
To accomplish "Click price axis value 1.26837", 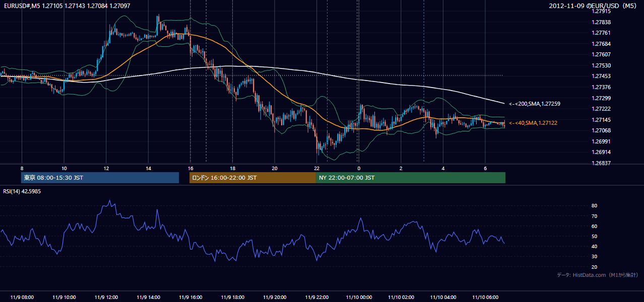I will (x=601, y=163).
